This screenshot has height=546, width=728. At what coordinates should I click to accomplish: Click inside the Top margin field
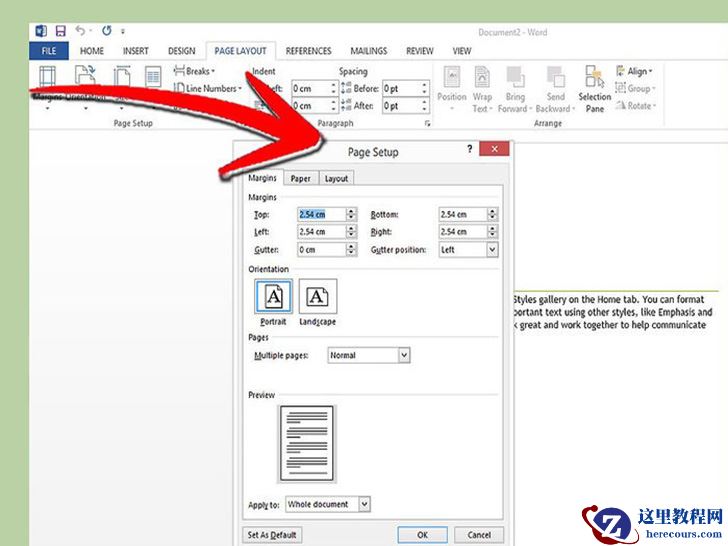pos(320,214)
